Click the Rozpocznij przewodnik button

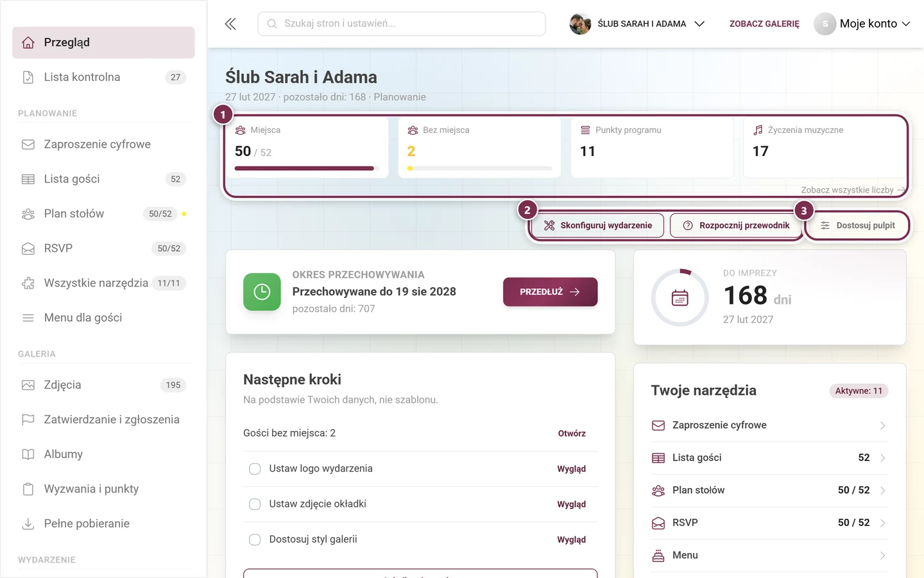(x=737, y=225)
